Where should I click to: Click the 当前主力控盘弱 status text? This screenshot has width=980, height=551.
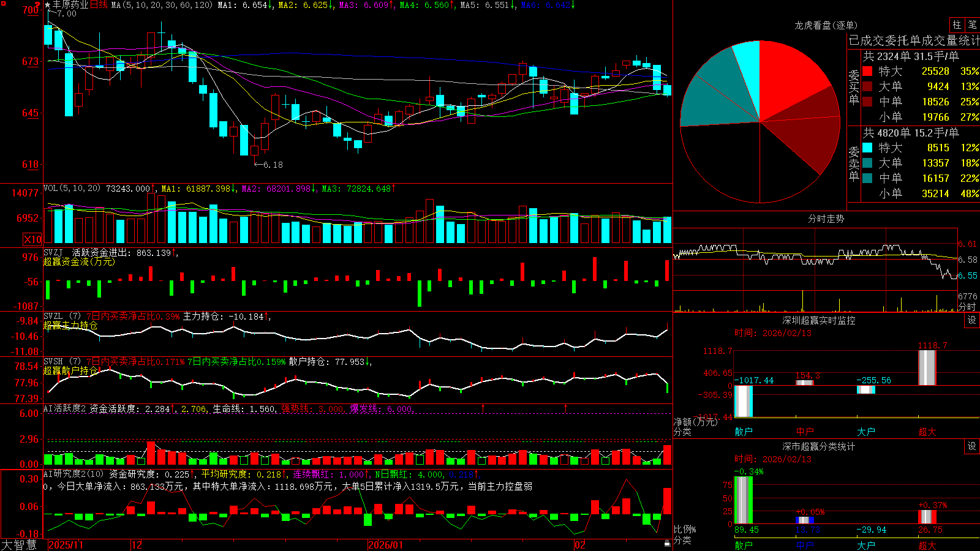click(500, 486)
